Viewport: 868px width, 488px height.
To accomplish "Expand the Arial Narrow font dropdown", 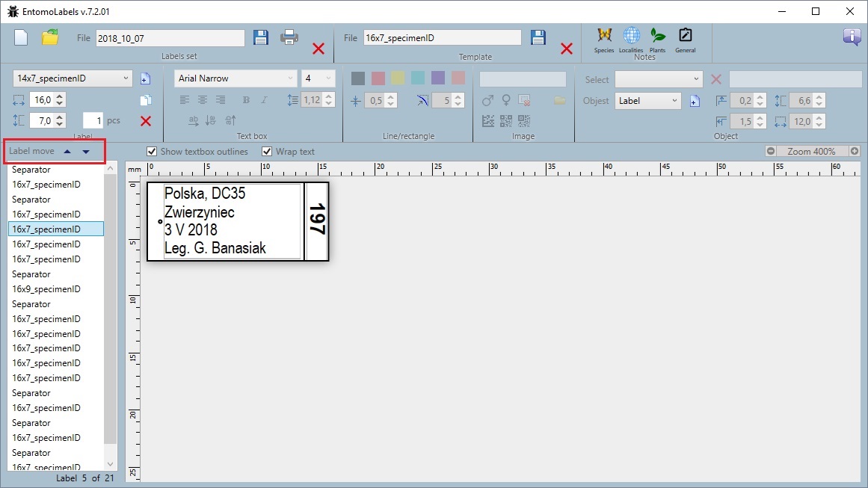I will pyautogui.click(x=290, y=78).
